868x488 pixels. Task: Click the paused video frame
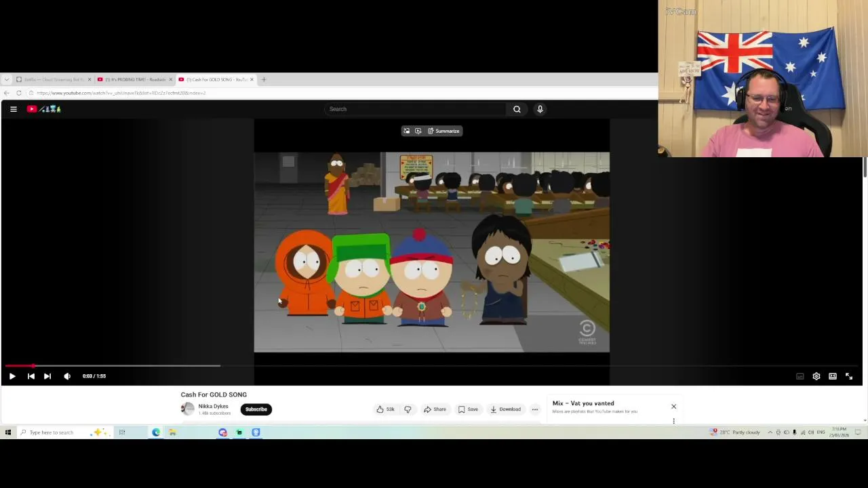click(x=431, y=252)
